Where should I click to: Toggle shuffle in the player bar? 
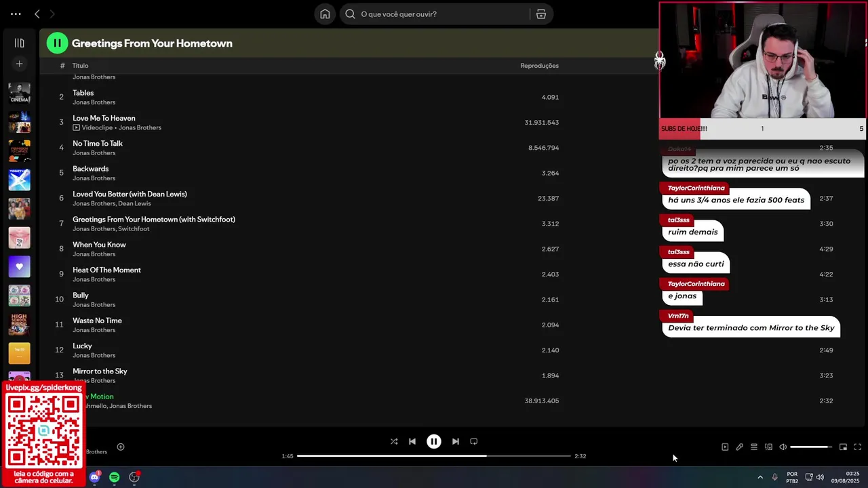(x=394, y=441)
